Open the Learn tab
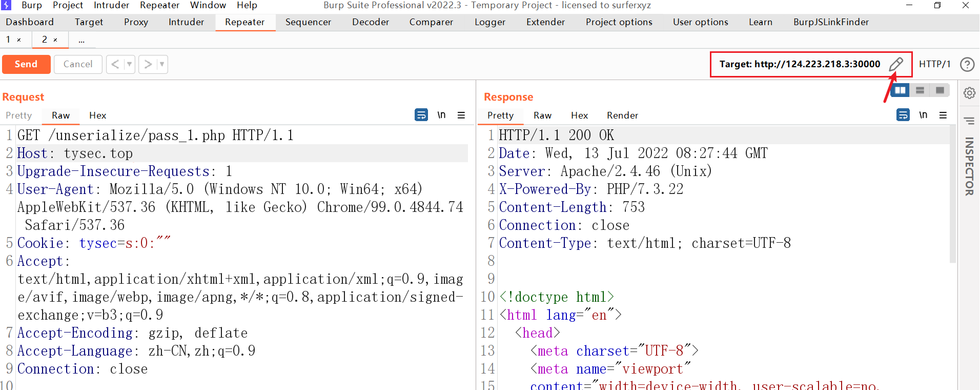The image size is (980, 390). click(x=760, y=22)
